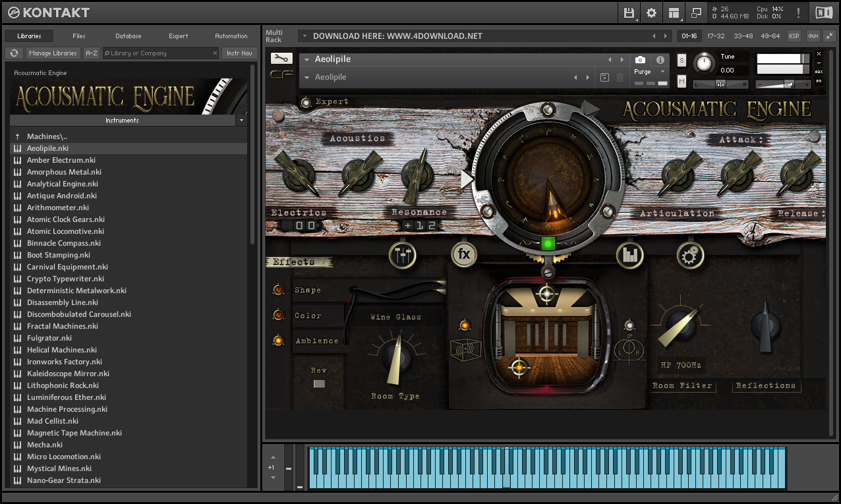841x504 pixels.
Task: Click the A-Z sort button
Action: 92,53
